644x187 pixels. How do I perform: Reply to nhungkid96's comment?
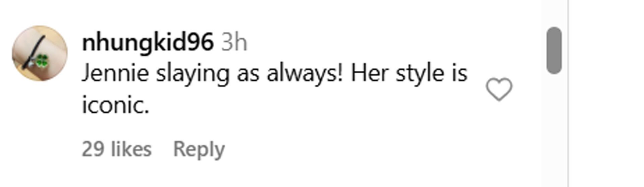[x=199, y=149]
